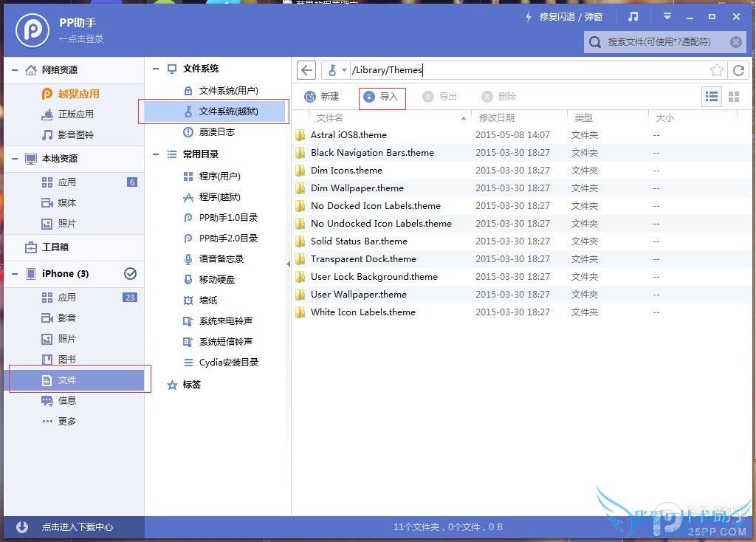
Task: Collapse the 文件系统 tree group
Action: 156,69
